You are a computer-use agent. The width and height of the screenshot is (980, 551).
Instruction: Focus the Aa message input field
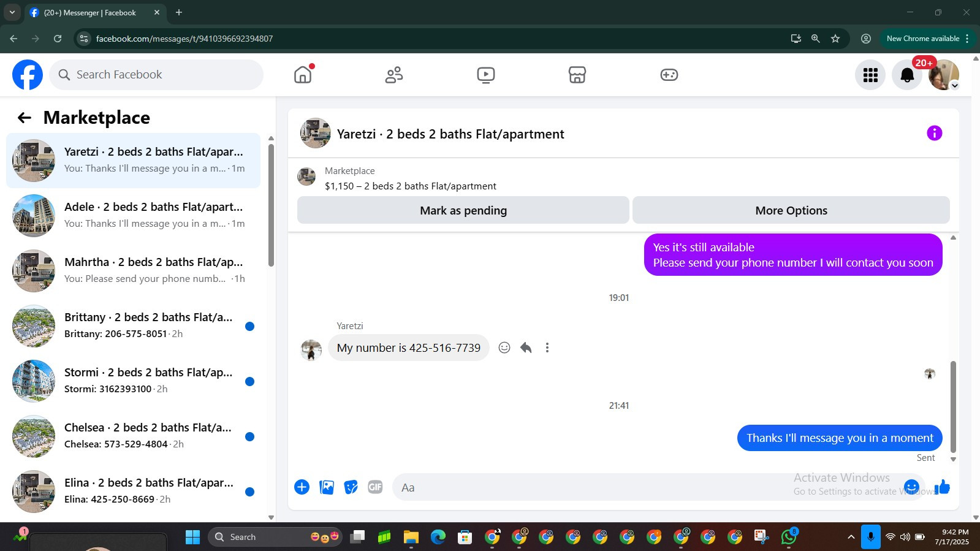click(x=650, y=487)
